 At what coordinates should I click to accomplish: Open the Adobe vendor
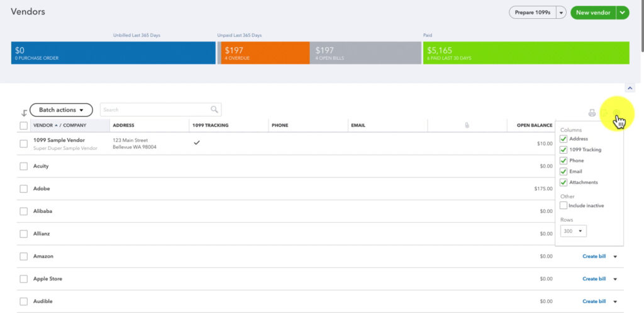pyautogui.click(x=42, y=189)
